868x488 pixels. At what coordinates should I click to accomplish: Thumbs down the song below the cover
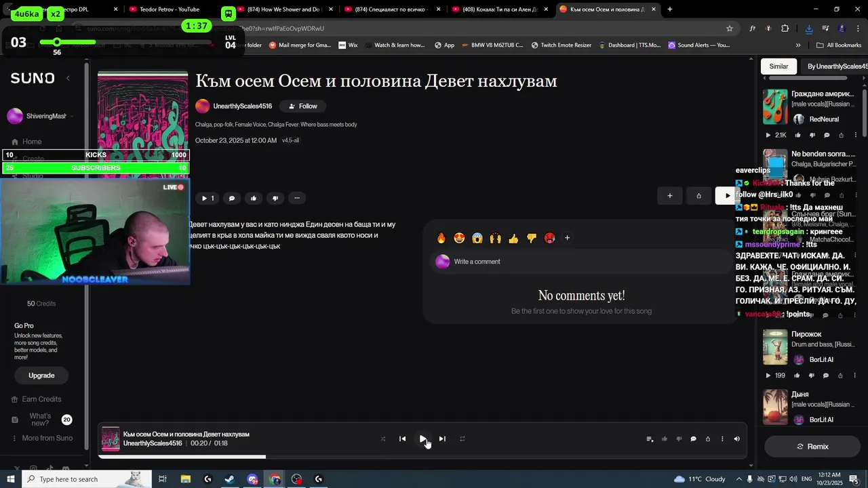click(275, 199)
